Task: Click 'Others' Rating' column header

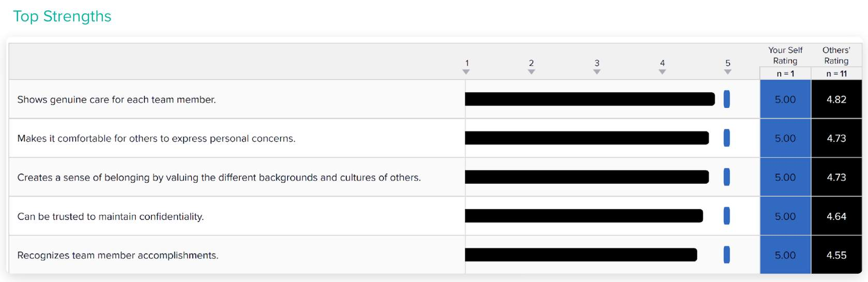Action: 836,55
